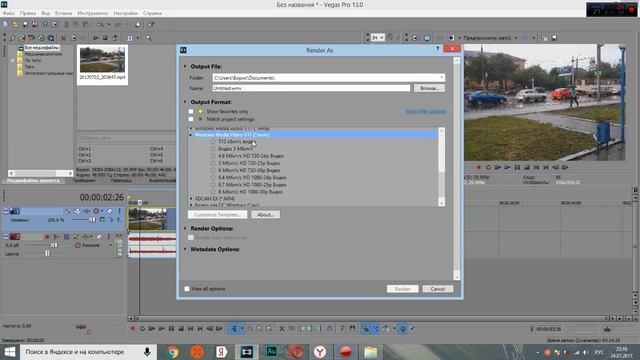
Task: Expand Metadata Options section
Action: click(x=185, y=249)
